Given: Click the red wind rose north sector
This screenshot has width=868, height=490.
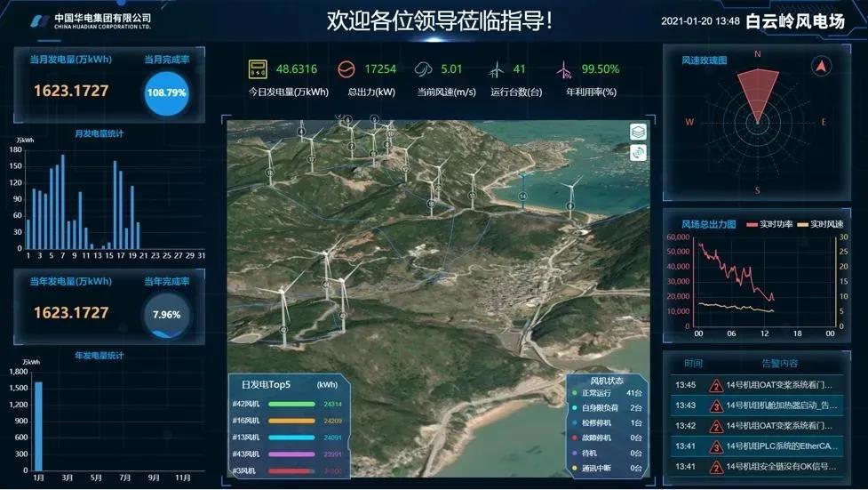Looking at the screenshot, I should click(x=758, y=94).
